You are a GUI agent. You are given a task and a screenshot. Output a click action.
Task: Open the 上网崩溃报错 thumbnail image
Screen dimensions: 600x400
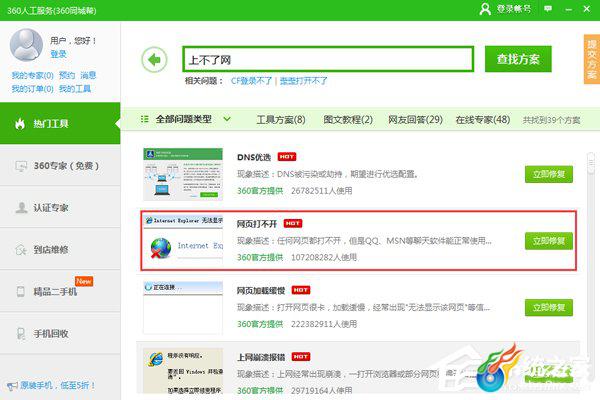pos(183,371)
